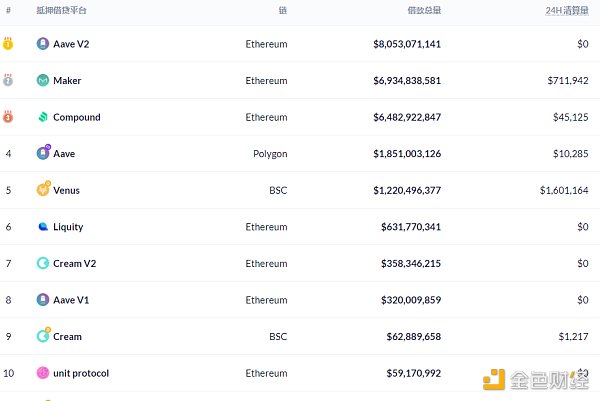Click the Venus logo icon

click(43, 190)
